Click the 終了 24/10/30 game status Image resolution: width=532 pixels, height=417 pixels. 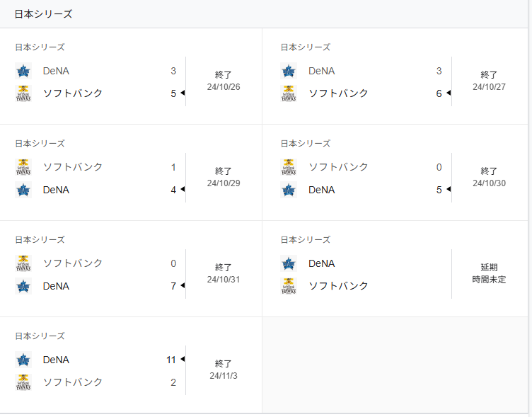click(x=489, y=177)
